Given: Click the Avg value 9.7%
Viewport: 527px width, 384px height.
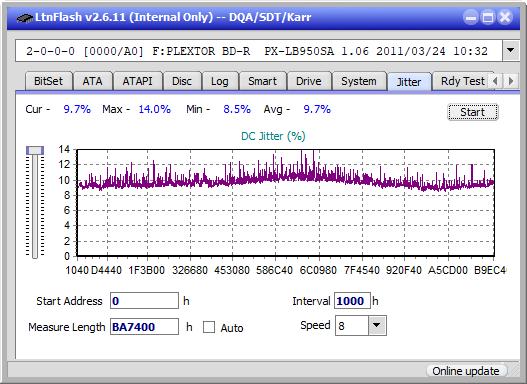Looking at the screenshot, I should pos(317,109).
